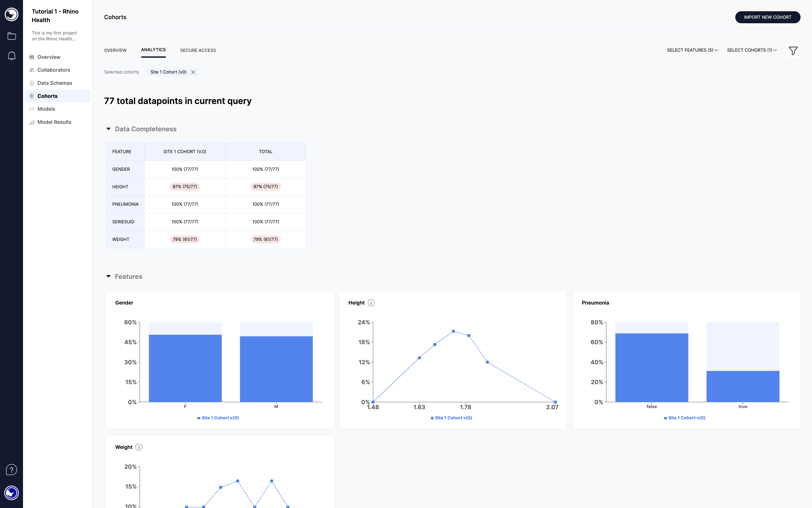
Task: Click the Import New Cohort button
Action: click(767, 17)
